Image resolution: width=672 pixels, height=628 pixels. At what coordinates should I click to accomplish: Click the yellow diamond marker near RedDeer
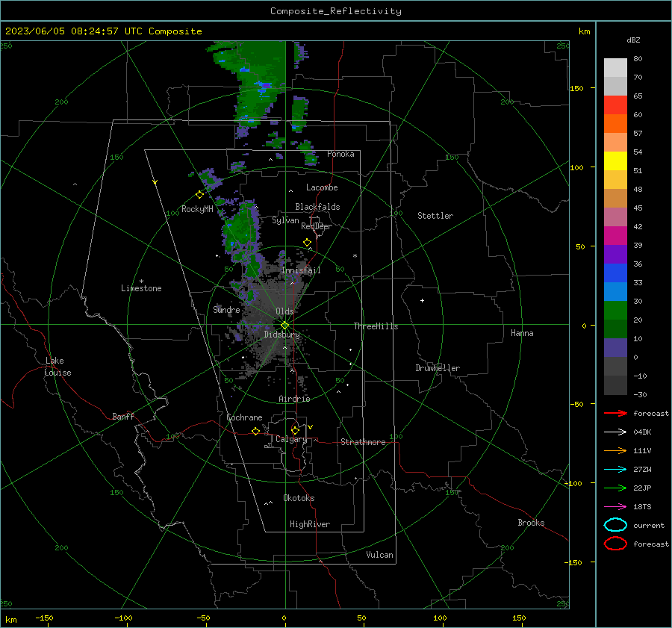[308, 243]
